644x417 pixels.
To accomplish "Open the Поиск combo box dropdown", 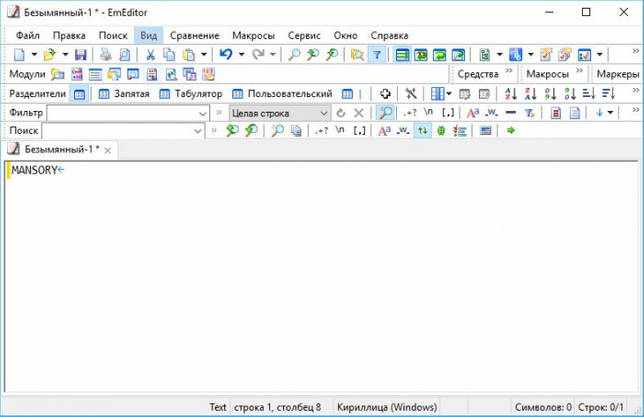I will click(x=198, y=132).
